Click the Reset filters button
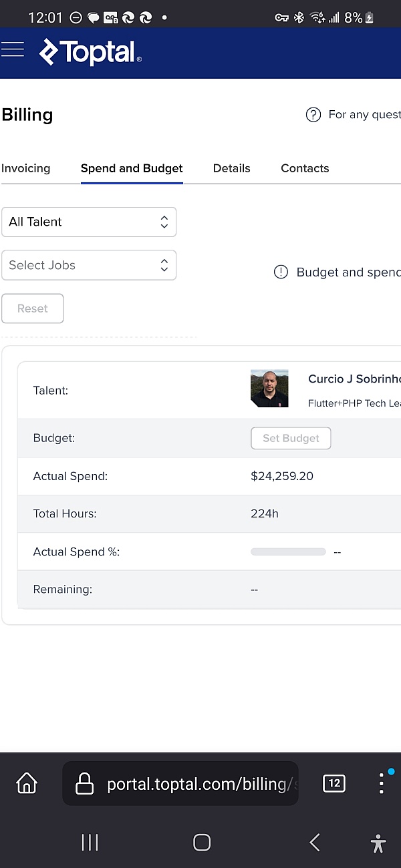 (x=33, y=308)
